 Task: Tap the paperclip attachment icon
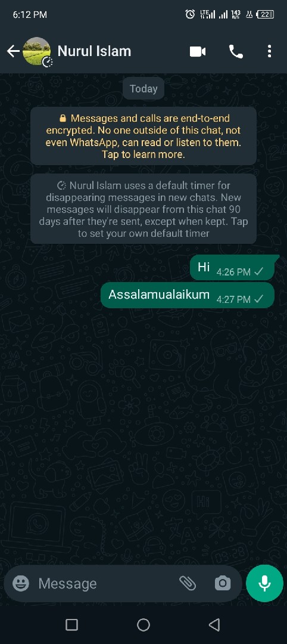pyautogui.click(x=188, y=583)
